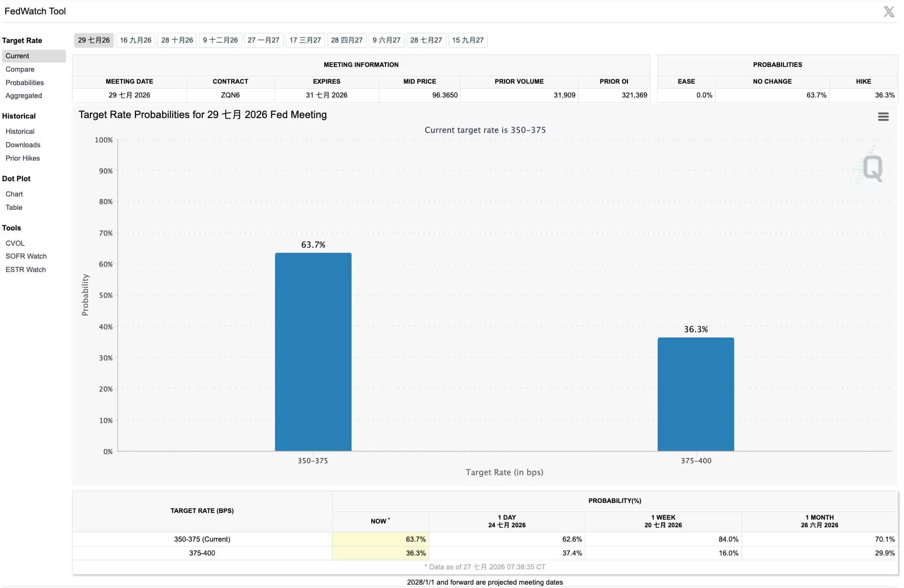Viewport: 904px width, 588px height.
Task: Click the 0.0% ease probability cell
Action: [x=686, y=95]
